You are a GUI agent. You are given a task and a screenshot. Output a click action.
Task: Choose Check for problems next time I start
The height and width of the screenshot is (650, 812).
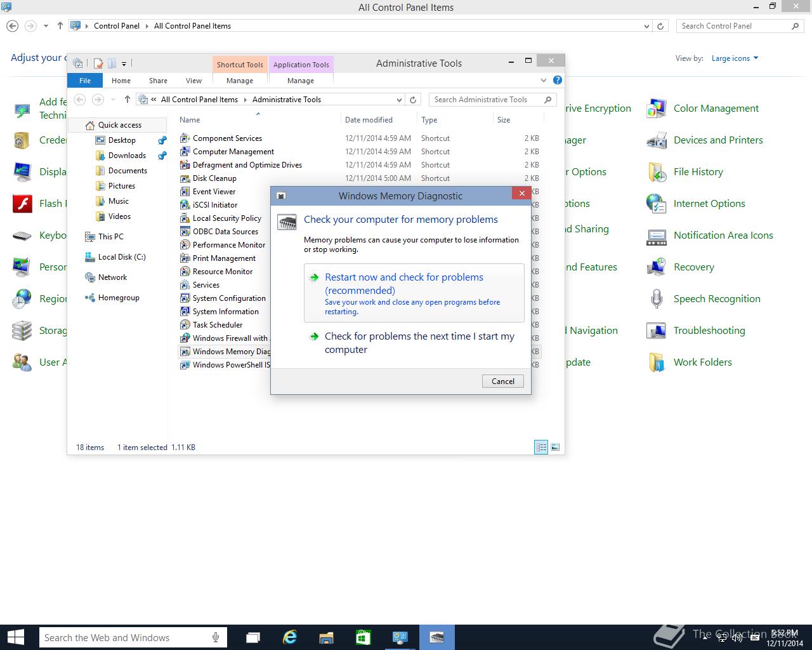pos(414,343)
